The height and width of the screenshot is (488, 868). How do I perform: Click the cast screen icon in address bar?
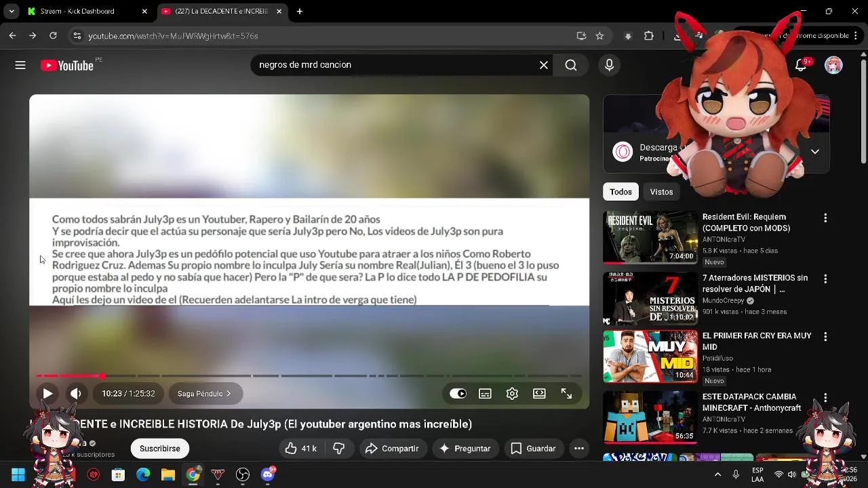(x=581, y=36)
